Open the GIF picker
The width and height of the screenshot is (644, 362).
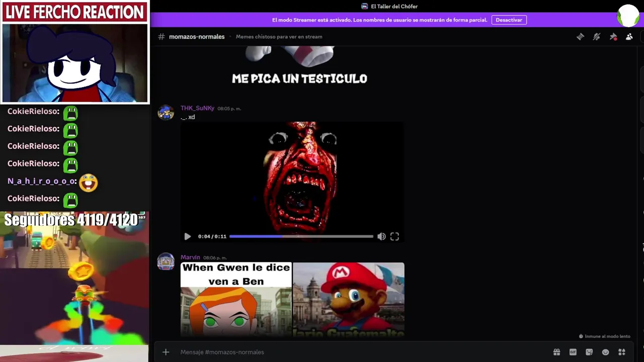click(x=573, y=352)
